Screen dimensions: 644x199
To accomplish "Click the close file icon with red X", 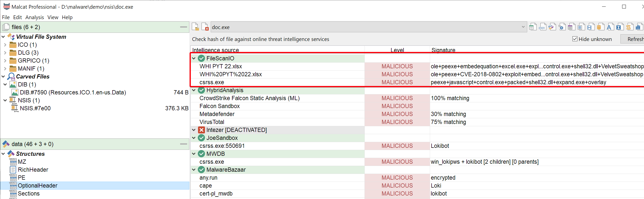I will (x=205, y=27).
